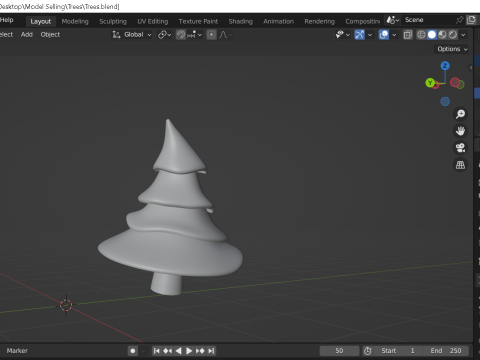This screenshot has width=480, height=360.
Task: Jump to the end frame
Action: tap(211, 351)
